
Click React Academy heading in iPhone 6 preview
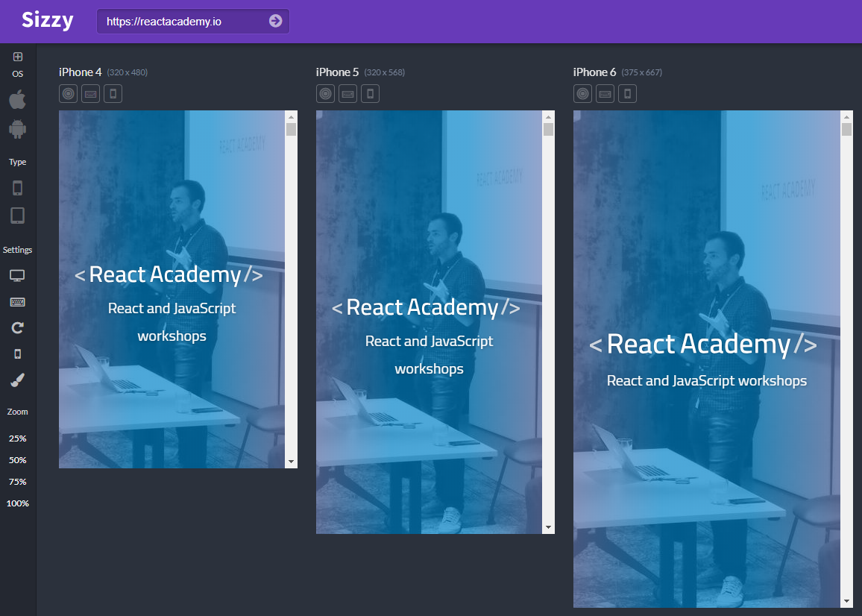click(702, 345)
